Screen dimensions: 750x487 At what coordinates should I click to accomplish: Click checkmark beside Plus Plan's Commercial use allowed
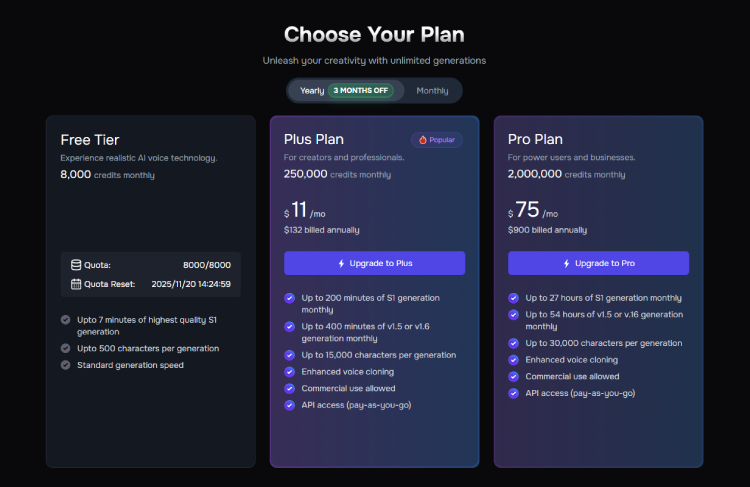point(290,388)
